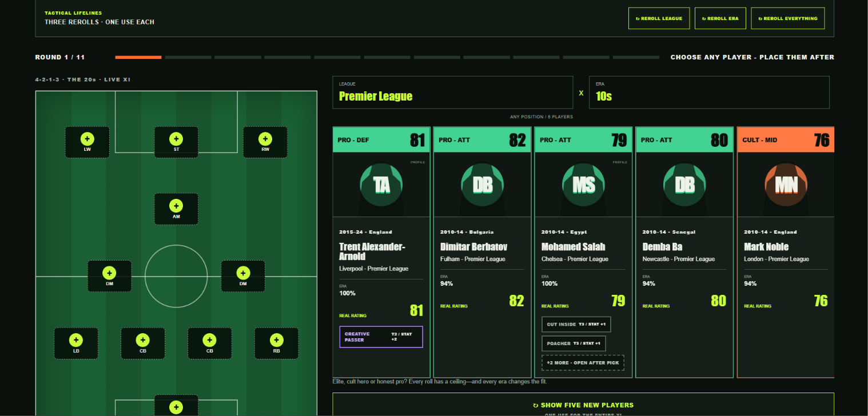Pick the CULT - MID 76 card header
This screenshot has width=868, height=416.
[x=786, y=139]
